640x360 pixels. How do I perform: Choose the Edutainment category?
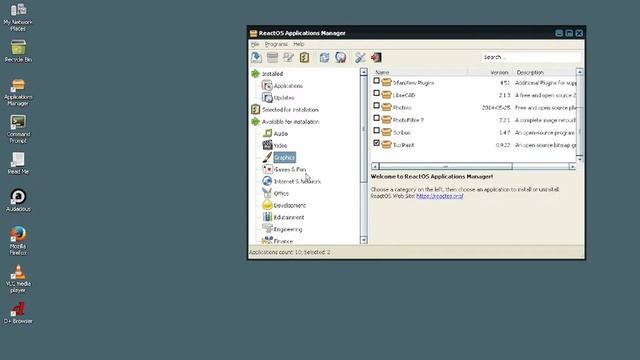pos(289,217)
